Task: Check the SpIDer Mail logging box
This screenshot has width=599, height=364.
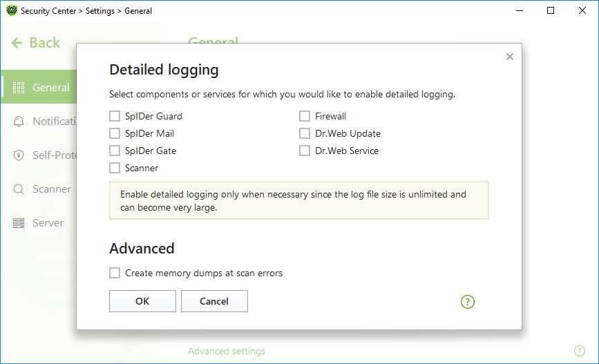Action: 115,133
